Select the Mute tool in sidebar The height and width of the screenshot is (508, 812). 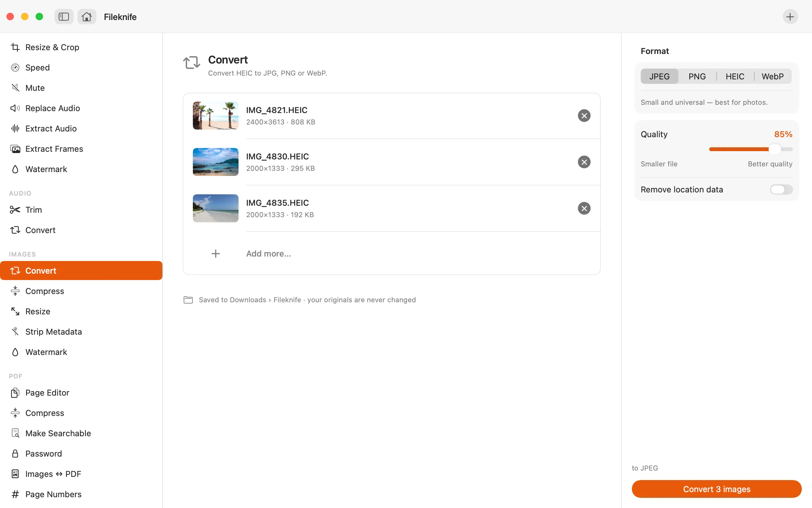tap(81, 88)
